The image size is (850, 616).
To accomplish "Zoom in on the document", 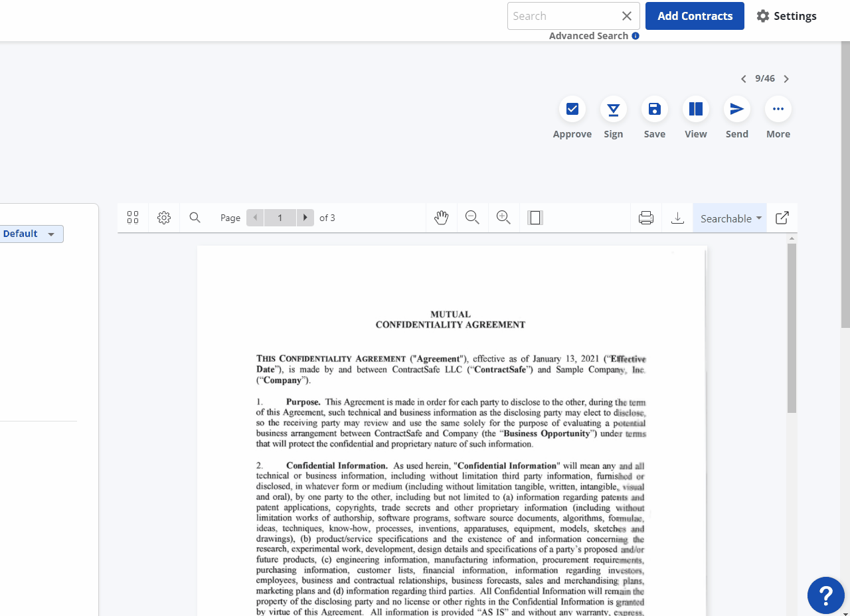I will [503, 218].
